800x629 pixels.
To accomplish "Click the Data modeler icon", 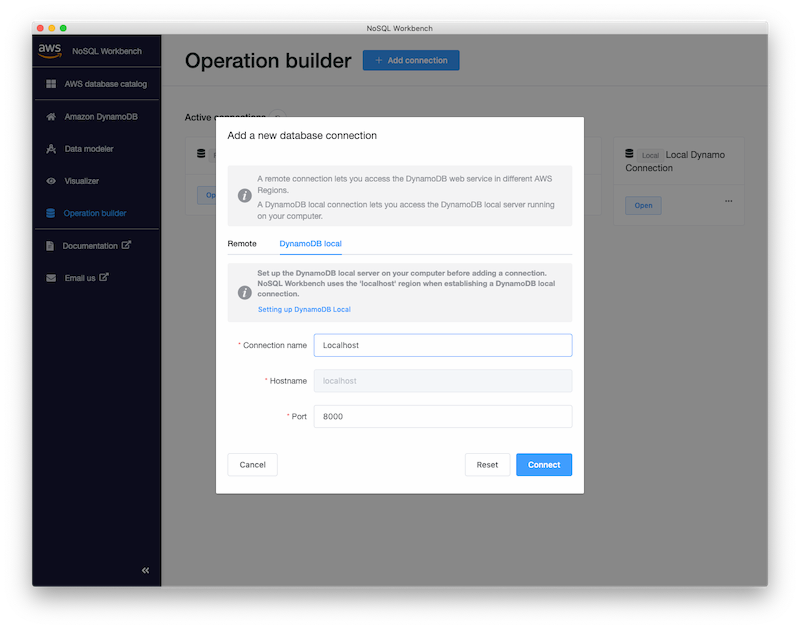I will click(51, 149).
